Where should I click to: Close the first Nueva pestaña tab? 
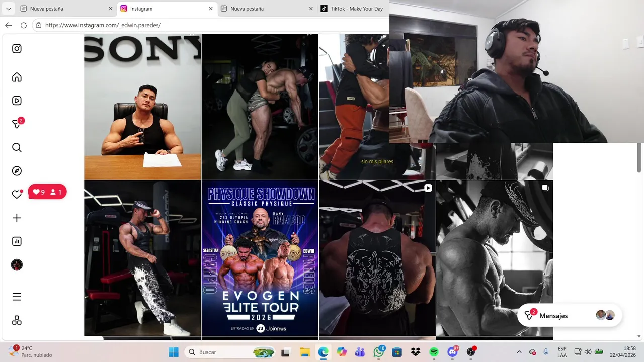tap(111, 9)
